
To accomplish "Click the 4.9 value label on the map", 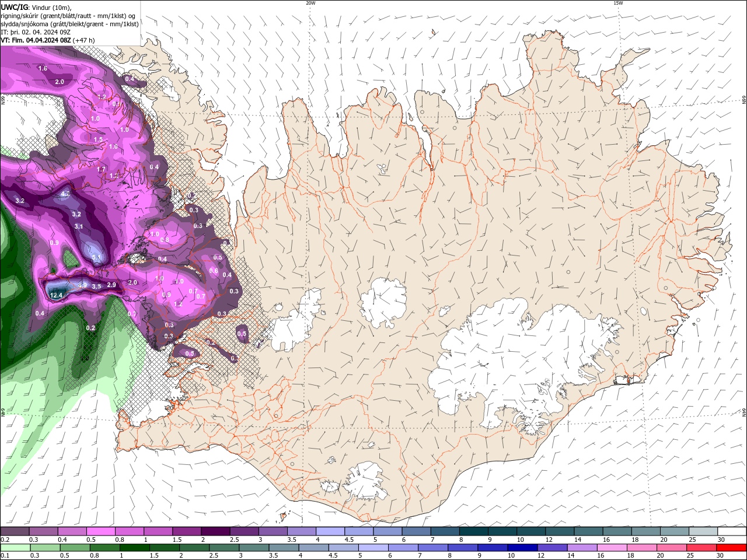I will [82, 285].
